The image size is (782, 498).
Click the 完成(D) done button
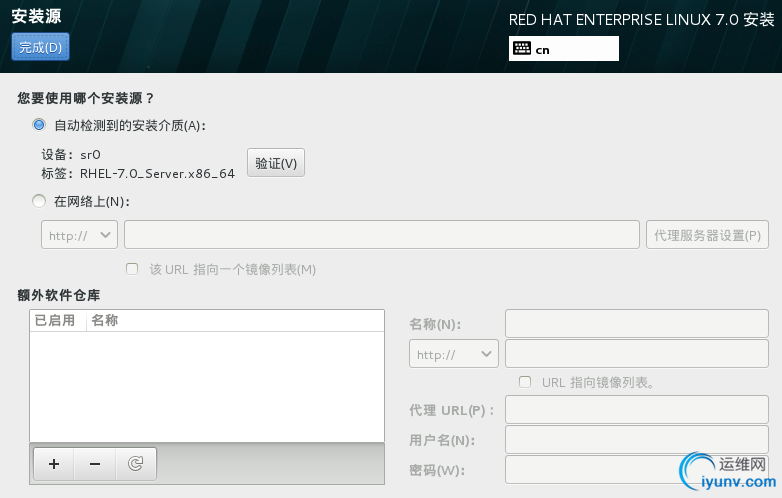[x=40, y=47]
